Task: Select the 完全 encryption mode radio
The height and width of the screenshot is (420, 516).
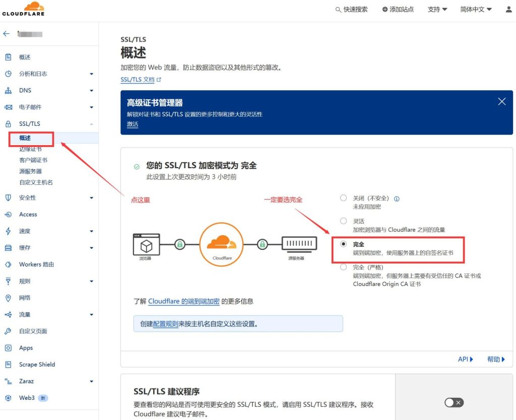Action: point(343,244)
